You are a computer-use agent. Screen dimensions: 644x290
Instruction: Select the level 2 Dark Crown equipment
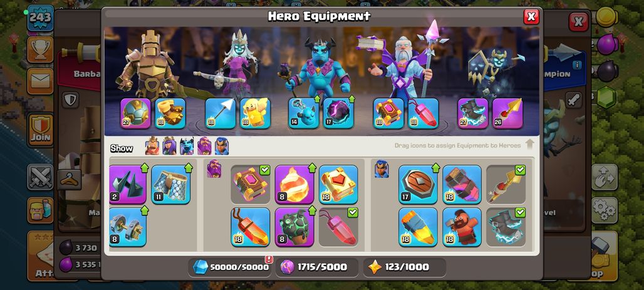point(128,184)
